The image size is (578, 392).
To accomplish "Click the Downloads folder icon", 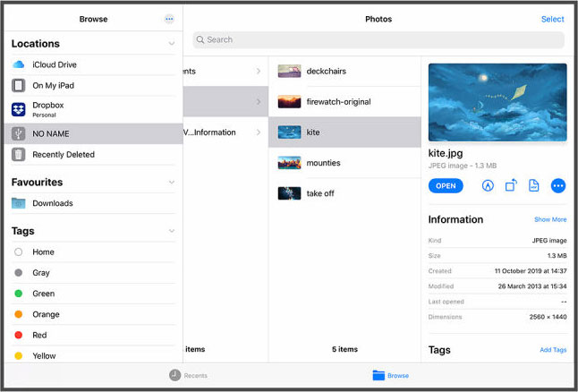I will [19, 203].
